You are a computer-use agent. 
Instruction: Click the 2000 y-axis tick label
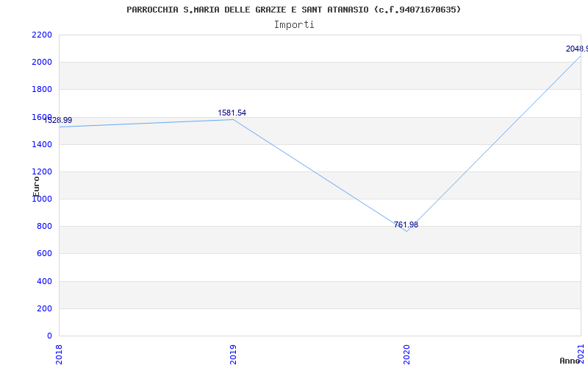point(42,63)
